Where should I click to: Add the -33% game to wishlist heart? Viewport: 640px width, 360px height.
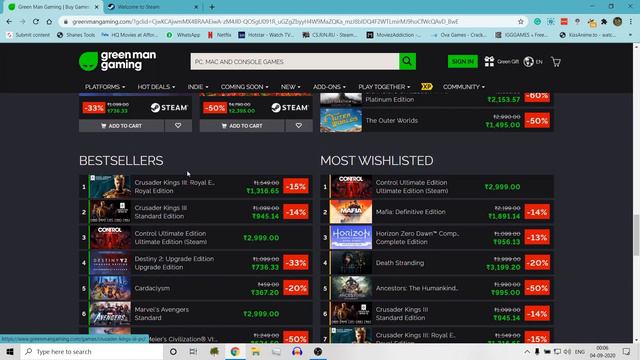178,126
